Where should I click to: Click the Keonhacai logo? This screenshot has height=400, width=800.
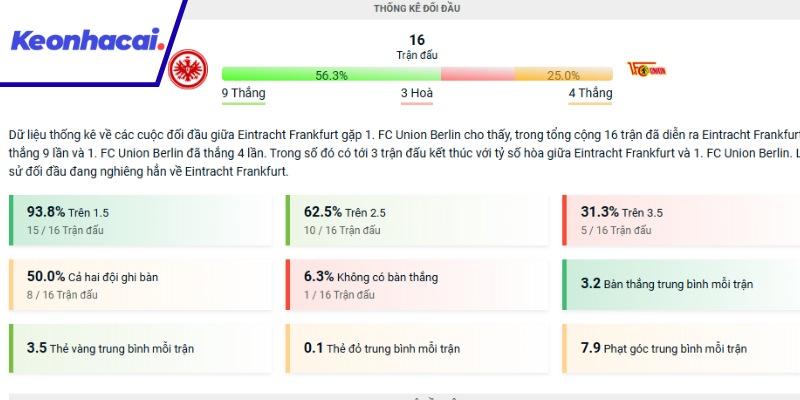(87, 40)
